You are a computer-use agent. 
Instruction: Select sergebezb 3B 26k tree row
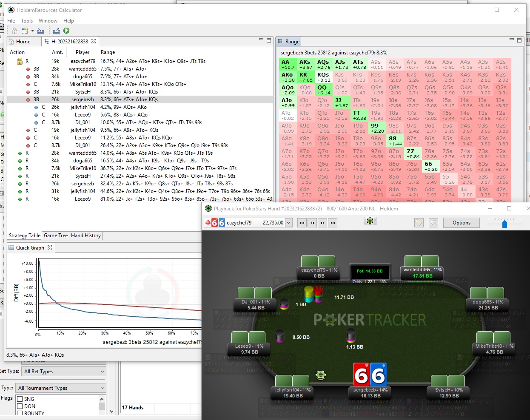140,99
